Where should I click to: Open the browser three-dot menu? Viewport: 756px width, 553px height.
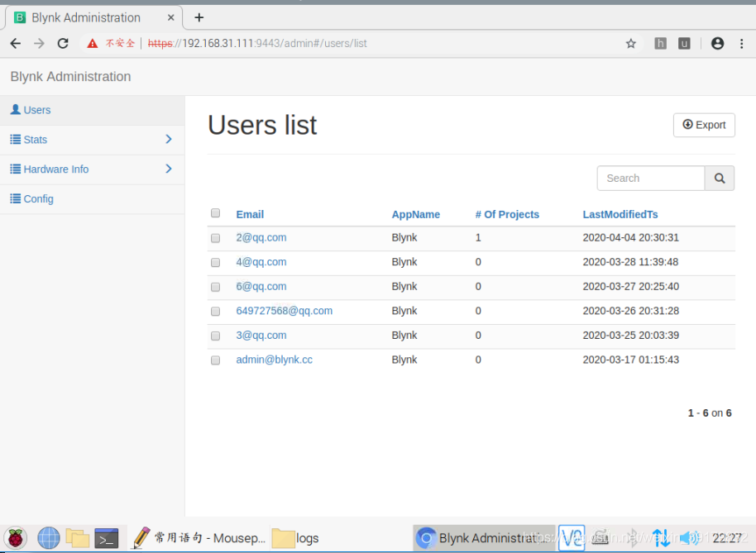(742, 43)
